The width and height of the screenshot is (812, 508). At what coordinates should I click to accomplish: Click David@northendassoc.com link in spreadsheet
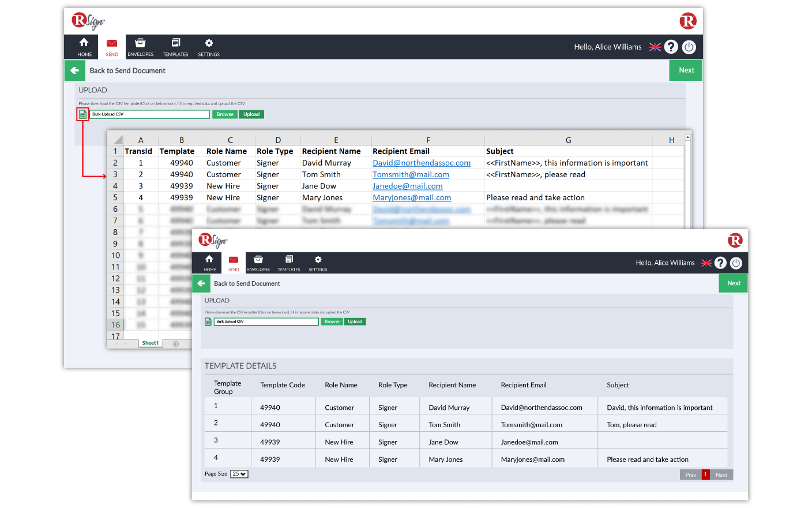pyautogui.click(x=421, y=163)
